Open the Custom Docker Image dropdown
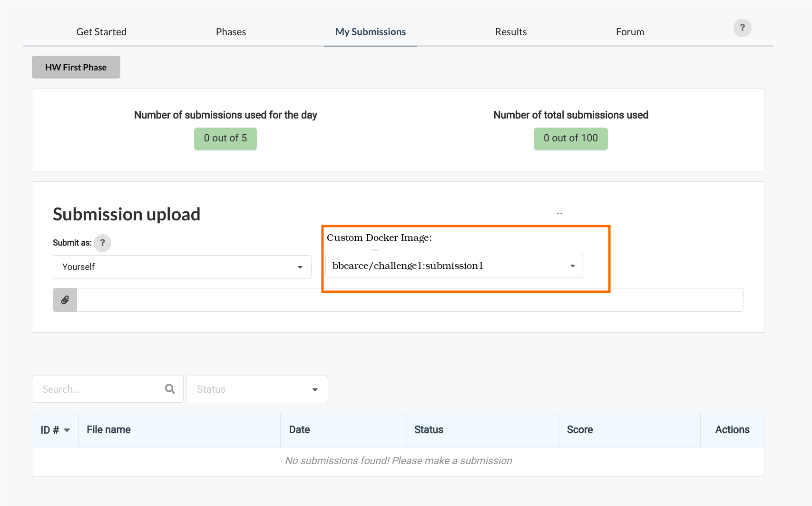This screenshot has height=506, width=812. tap(454, 266)
